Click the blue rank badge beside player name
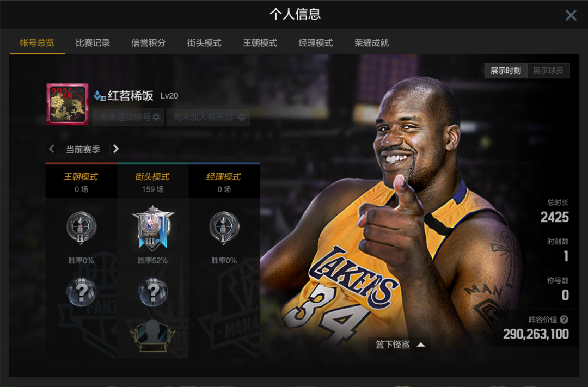 (x=100, y=96)
